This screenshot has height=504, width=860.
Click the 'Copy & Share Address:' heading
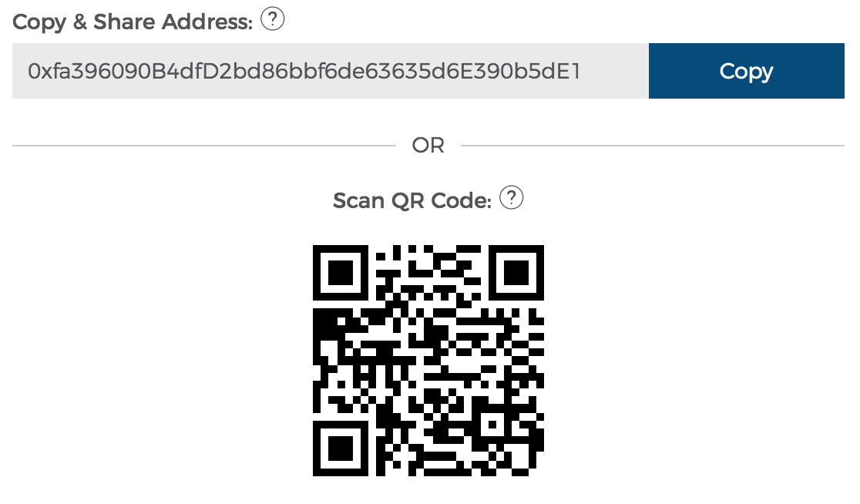click(133, 22)
